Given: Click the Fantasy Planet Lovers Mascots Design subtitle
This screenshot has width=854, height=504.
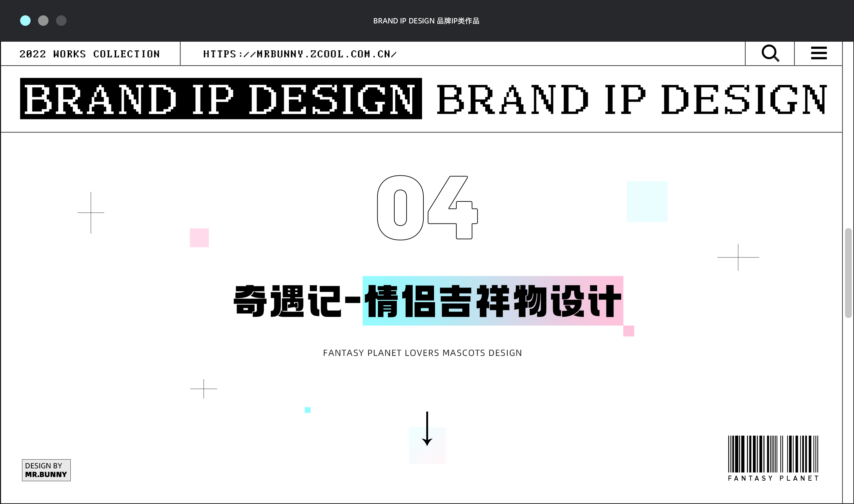Looking at the screenshot, I should tap(422, 353).
